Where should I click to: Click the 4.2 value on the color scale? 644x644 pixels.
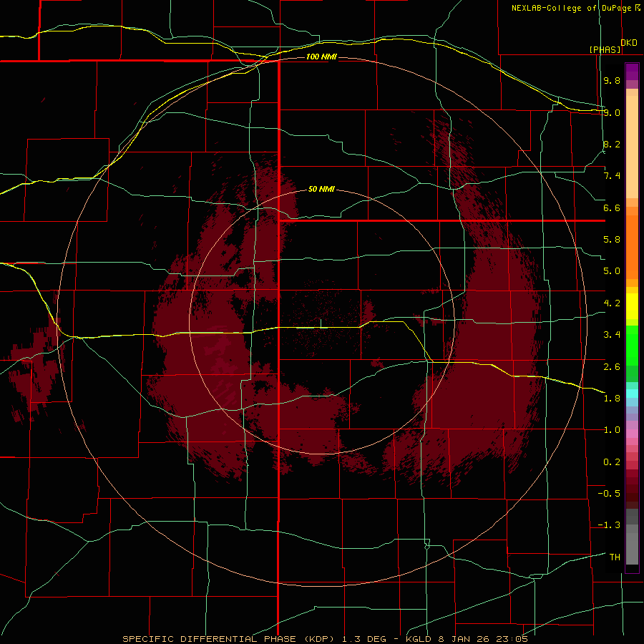tap(612, 303)
